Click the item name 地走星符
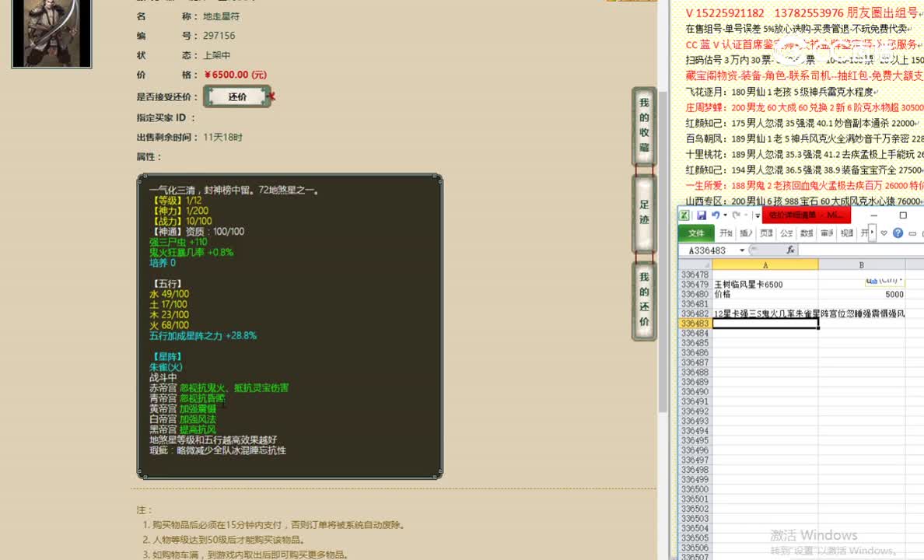 [x=222, y=16]
